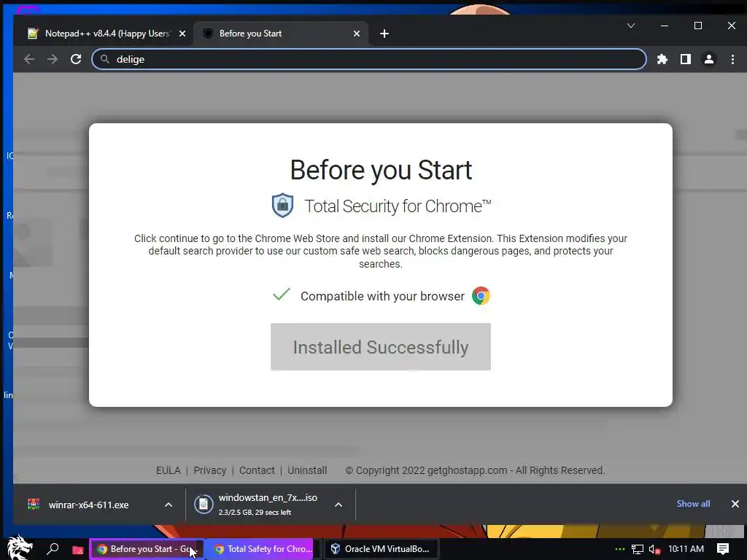Viewport: 747px width, 560px height.
Task: Click the search magnifier in address bar
Action: [x=105, y=59]
